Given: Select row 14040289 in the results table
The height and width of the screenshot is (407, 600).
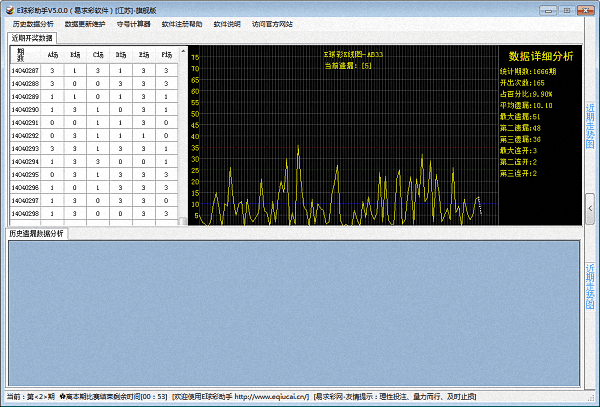Looking at the screenshot, I should 94,96.
